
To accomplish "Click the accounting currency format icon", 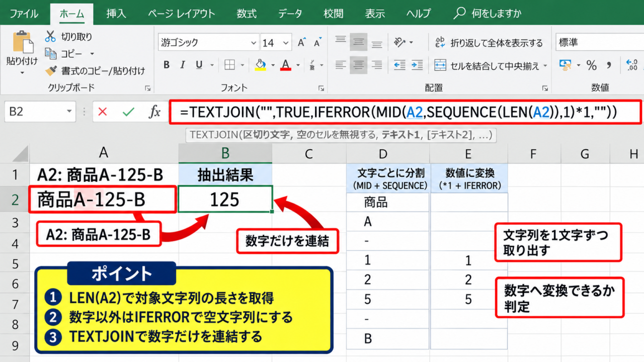I will [x=566, y=65].
